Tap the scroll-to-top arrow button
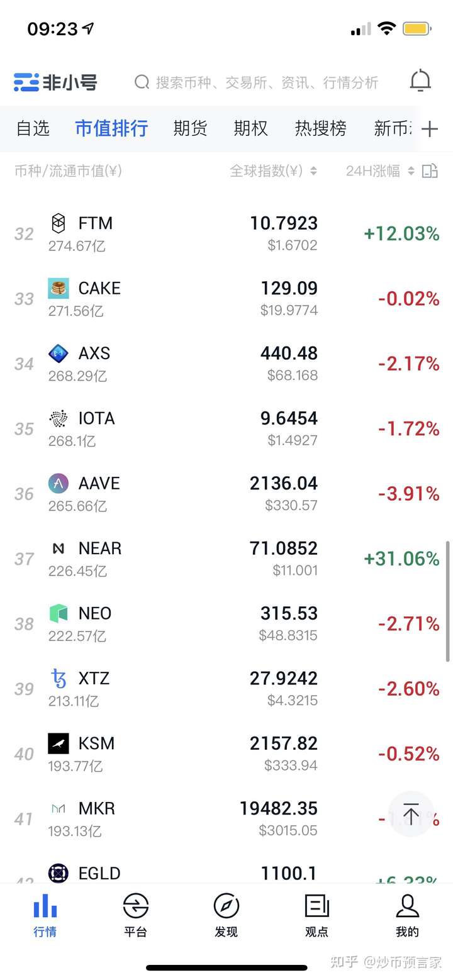453x980 pixels. (x=411, y=814)
